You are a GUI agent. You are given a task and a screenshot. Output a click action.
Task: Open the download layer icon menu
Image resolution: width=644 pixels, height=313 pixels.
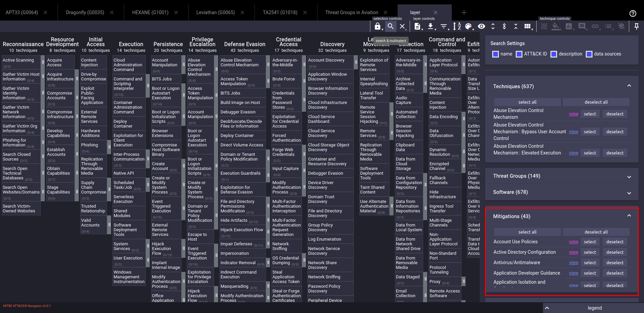point(431,26)
